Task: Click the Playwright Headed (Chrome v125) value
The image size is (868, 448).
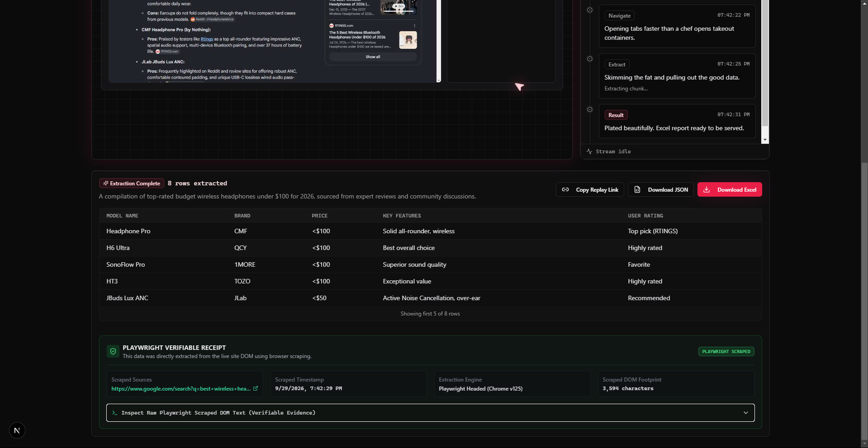Action: click(x=480, y=389)
